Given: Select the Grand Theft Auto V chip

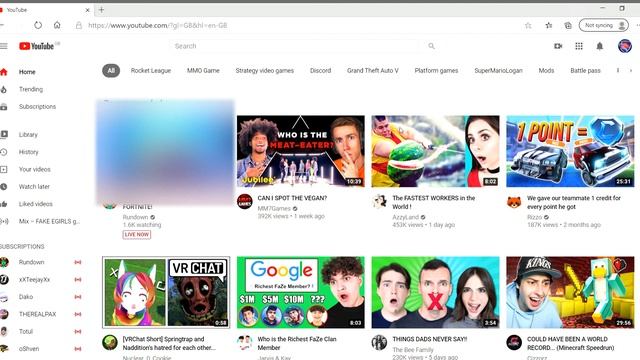Looking at the screenshot, I should click(373, 71).
